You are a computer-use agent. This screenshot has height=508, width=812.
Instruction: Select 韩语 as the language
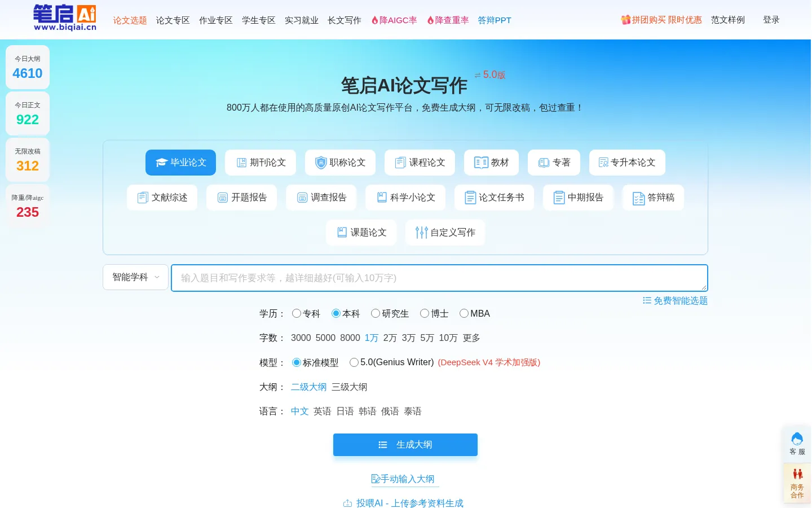point(368,411)
